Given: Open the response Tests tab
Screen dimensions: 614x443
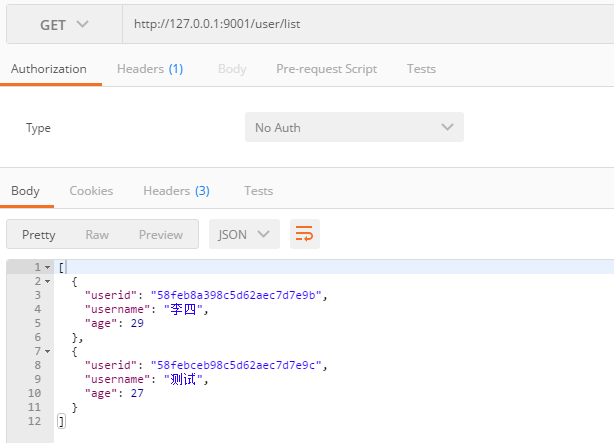Looking at the screenshot, I should click(259, 191).
